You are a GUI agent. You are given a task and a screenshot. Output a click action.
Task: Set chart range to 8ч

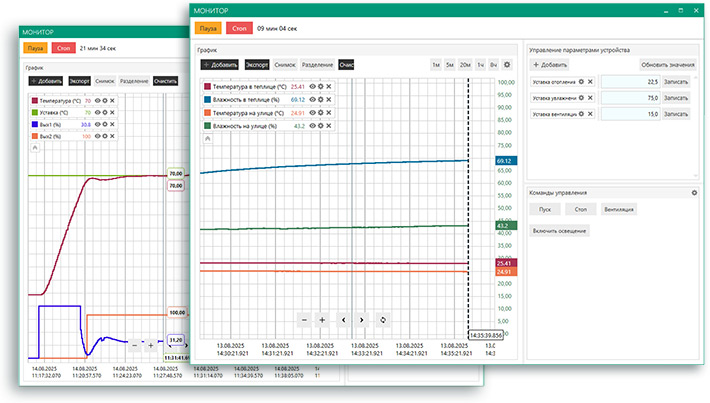[x=494, y=65]
